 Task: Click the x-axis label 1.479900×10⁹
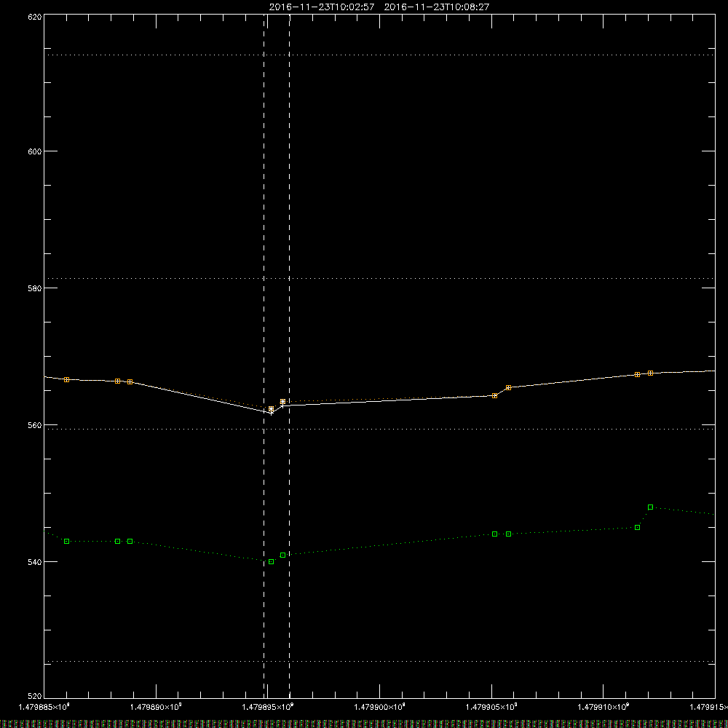380,707
